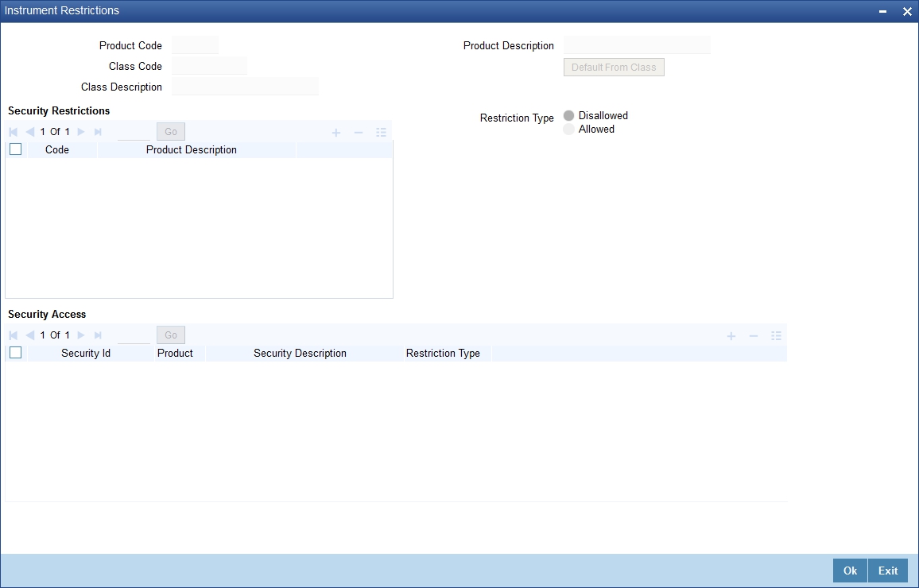Click the Product column header

pyautogui.click(x=175, y=353)
